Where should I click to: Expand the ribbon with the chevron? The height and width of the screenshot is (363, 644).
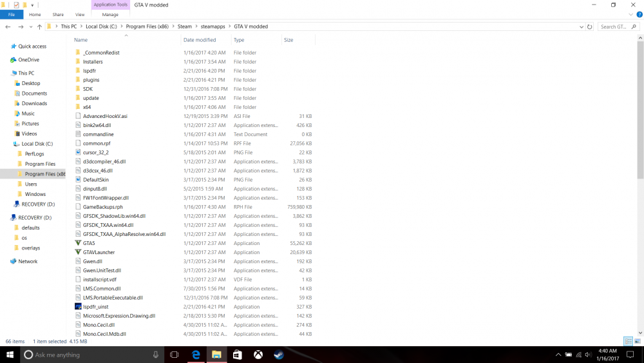click(631, 14)
